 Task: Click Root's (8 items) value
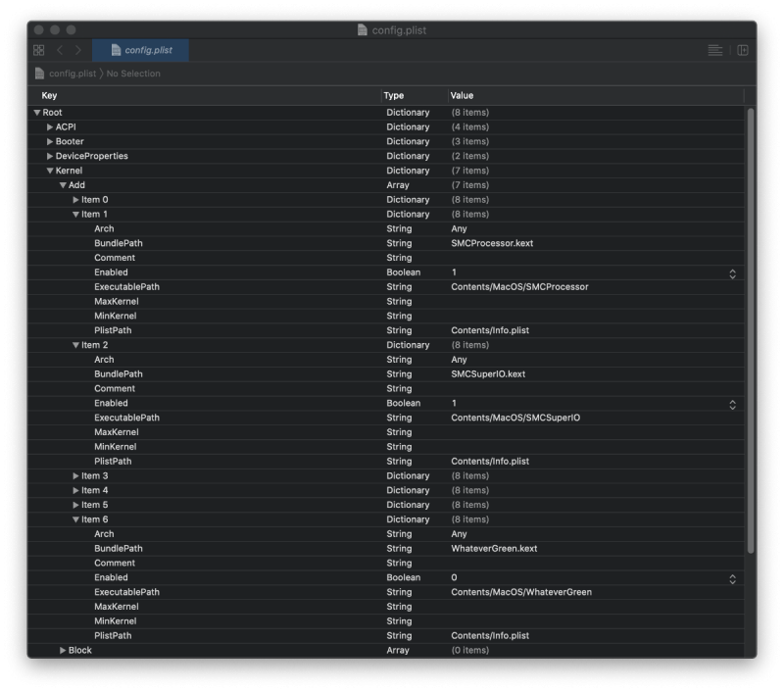pyautogui.click(x=470, y=113)
